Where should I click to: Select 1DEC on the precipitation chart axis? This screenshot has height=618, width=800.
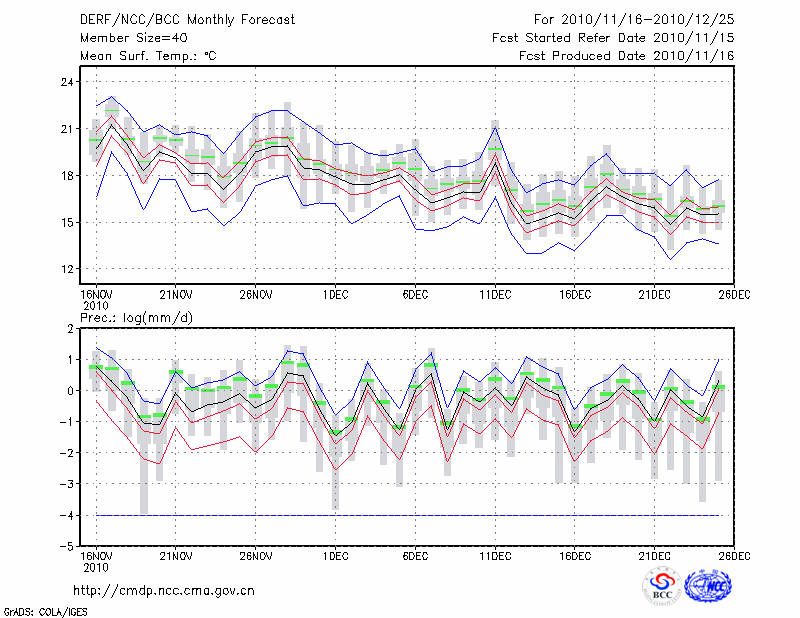pos(335,556)
